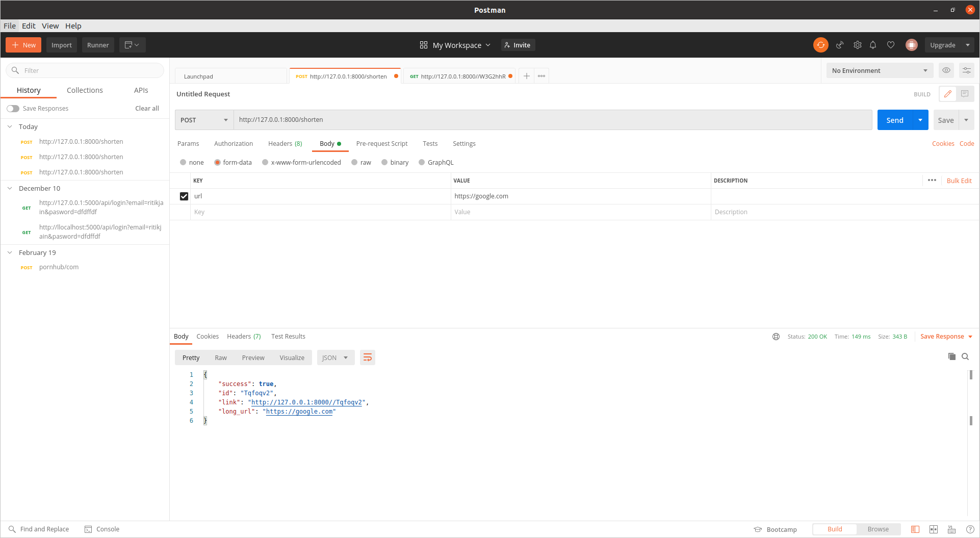This screenshot has width=980, height=538.
Task: Open the POST method dropdown
Action: click(x=203, y=120)
